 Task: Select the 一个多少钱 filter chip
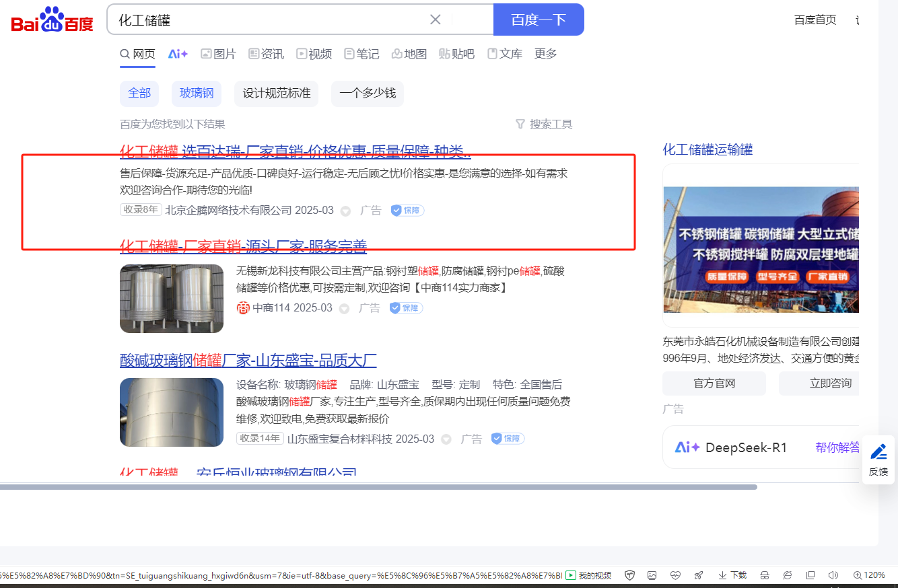pos(368,94)
